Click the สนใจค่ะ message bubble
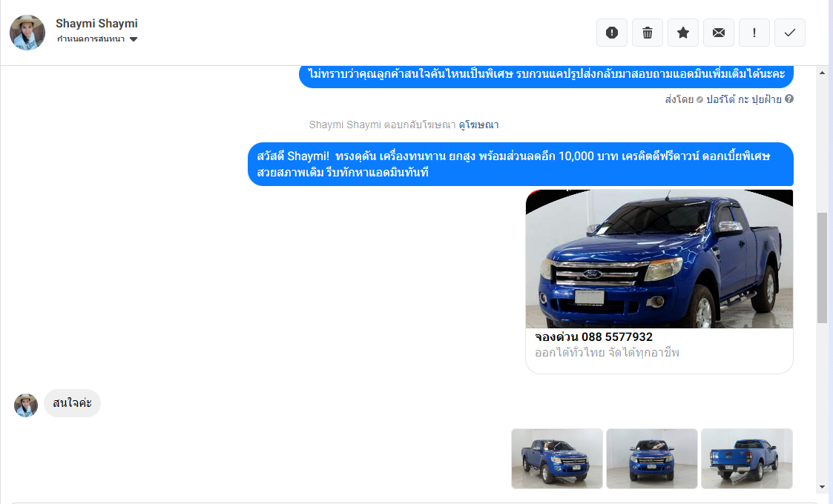Viewport: 833px width, 504px height. [x=72, y=403]
